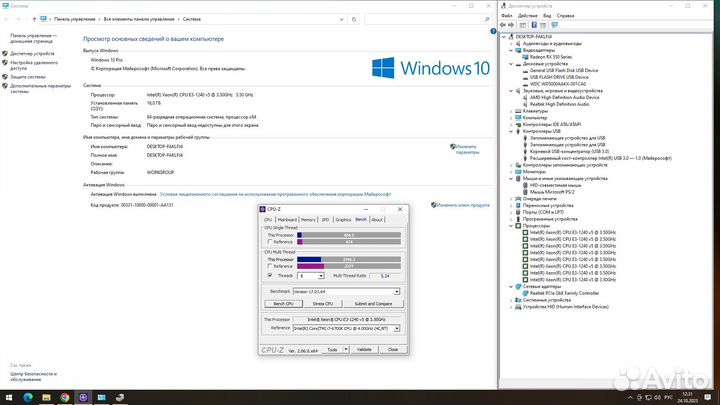Click the Validate button in CPU-Z
720x405 pixels.
[364, 350]
